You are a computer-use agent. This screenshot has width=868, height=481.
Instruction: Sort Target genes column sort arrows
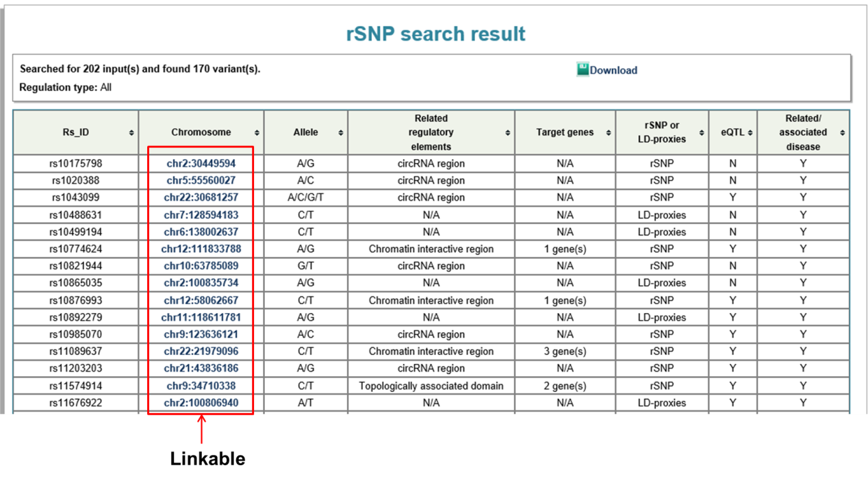coord(609,133)
